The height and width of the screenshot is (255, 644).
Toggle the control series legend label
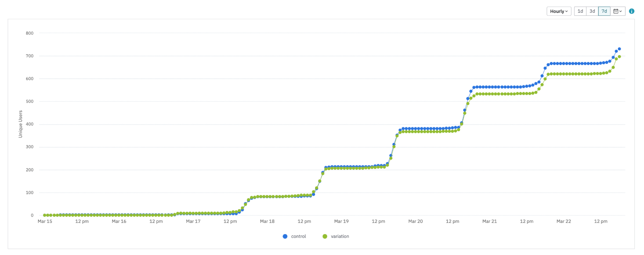(x=298, y=236)
